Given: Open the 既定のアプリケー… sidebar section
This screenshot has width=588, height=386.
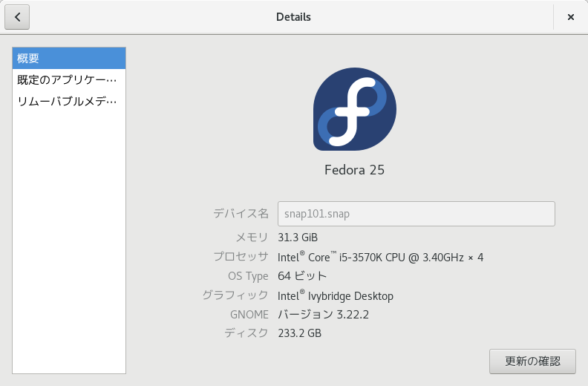Looking at the screenshot, I should [69, 79].
